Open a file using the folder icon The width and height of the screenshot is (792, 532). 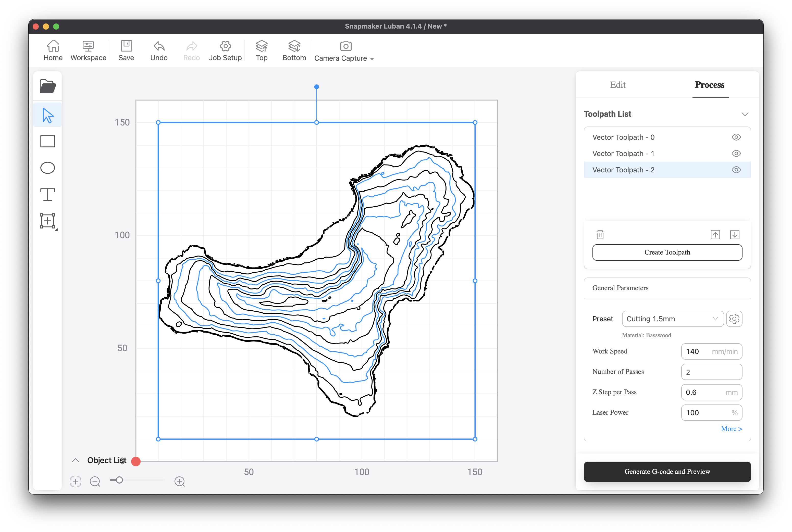tap(47, 86)
